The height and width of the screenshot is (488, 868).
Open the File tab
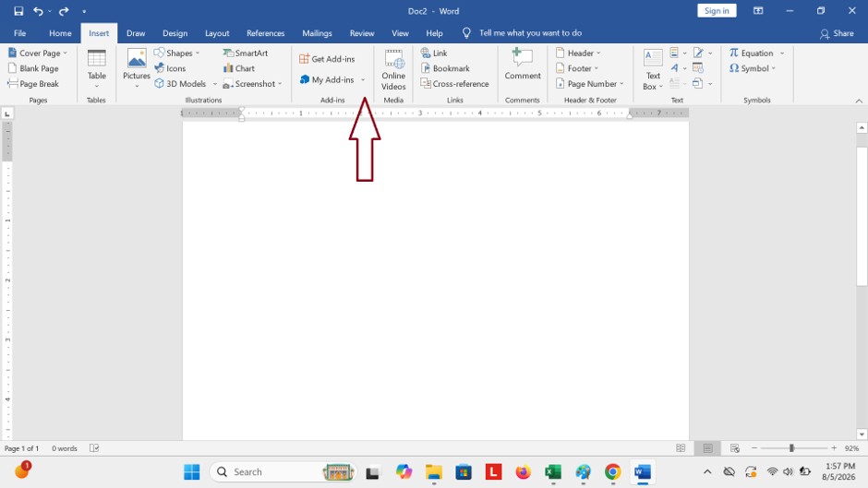click(x=20, y=33)
